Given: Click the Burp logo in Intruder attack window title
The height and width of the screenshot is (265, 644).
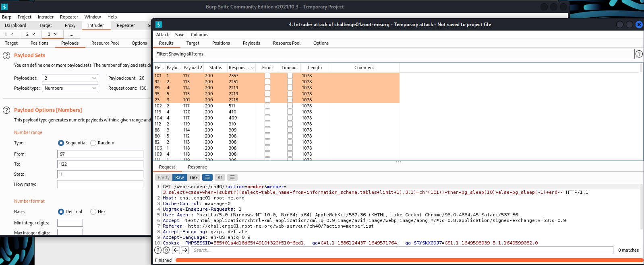Looking at the screenshot, I should (x=159, y=25).
